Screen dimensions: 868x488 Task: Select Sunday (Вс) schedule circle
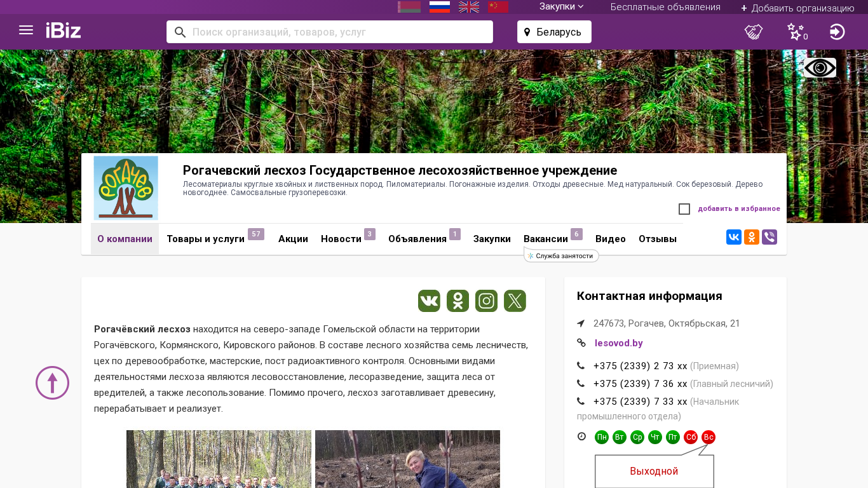709,437
